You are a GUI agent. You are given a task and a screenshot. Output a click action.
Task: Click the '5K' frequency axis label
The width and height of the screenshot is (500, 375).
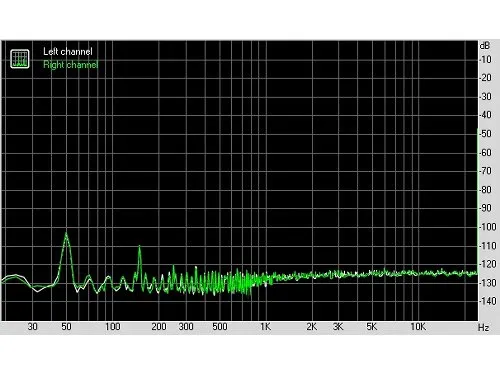[372, 327]
